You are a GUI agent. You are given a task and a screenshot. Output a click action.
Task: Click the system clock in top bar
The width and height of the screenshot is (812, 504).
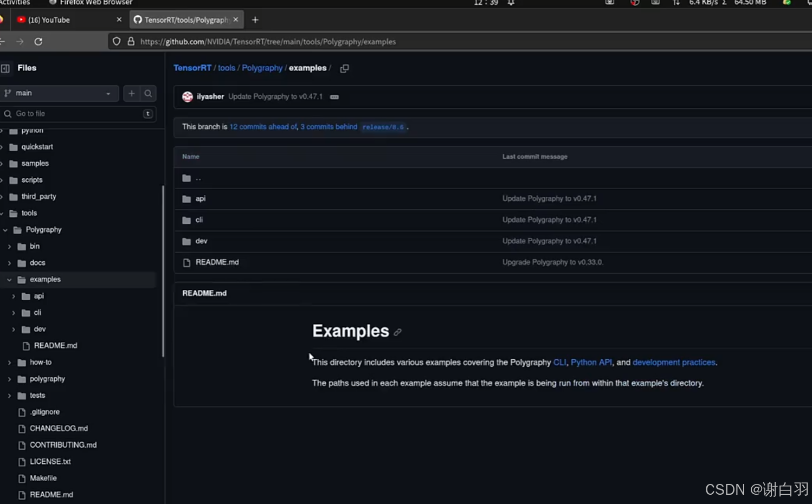[486, 3]
